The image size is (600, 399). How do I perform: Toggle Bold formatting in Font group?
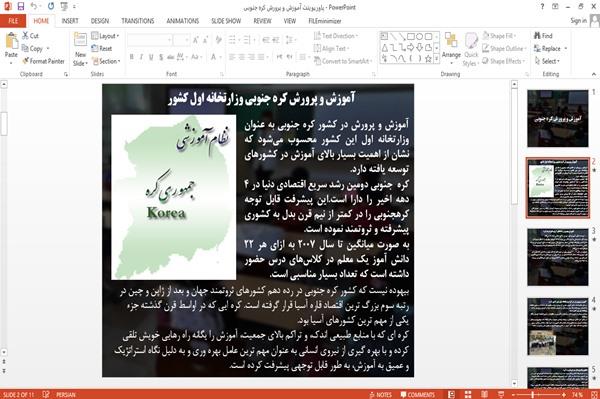pos(131,57)
